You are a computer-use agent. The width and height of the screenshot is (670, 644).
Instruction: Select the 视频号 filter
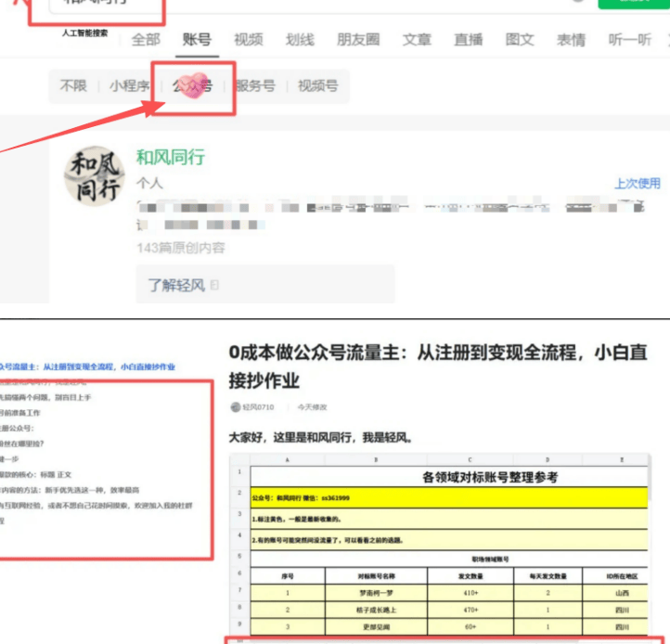317,86
